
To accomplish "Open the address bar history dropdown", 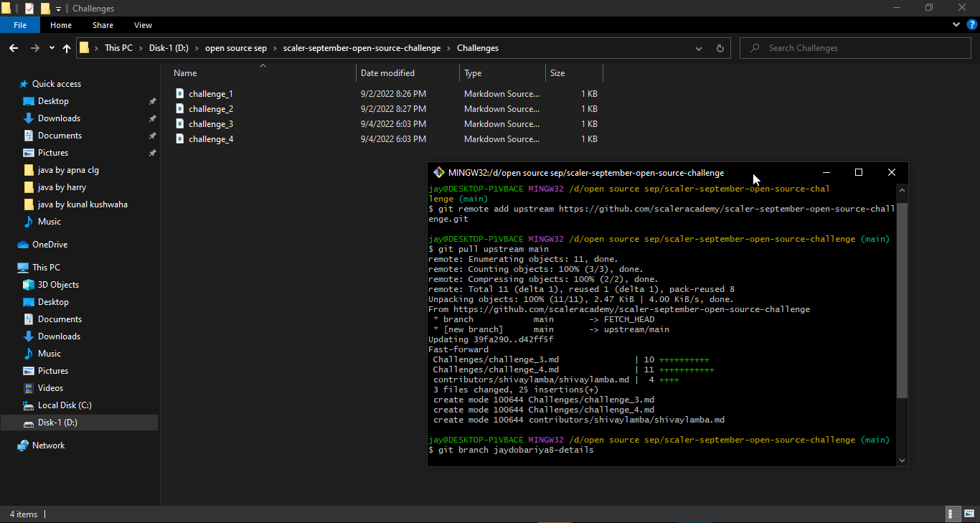I will pyautogui.click(x=698, y=47).
